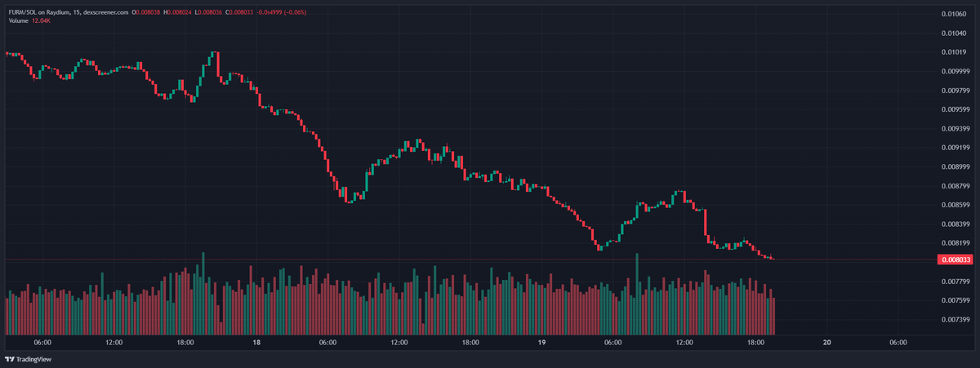Click the 0.007599 price axis label
Screen dimensions: 980x368
(955, 300)
